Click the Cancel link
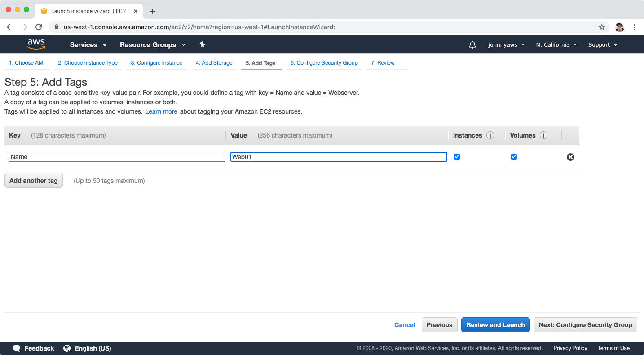The image size is (644, 355). 405,325
